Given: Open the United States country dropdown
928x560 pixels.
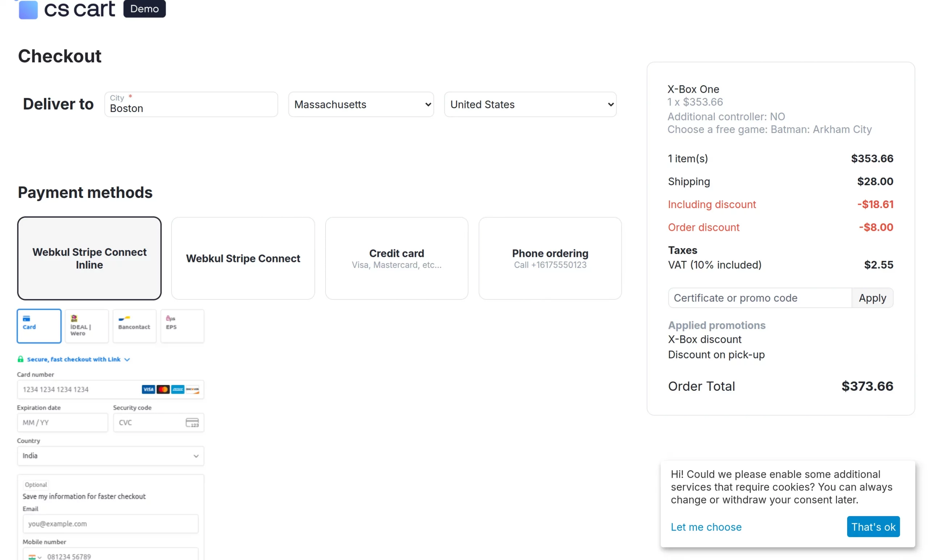Looking at the screenshot, I should [x=530, y=104].
